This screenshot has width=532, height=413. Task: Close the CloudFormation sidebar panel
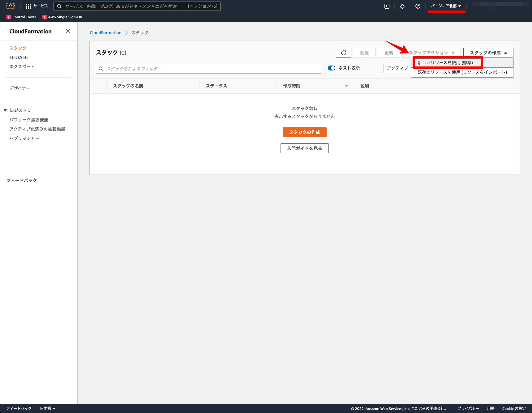coord(68,31)
